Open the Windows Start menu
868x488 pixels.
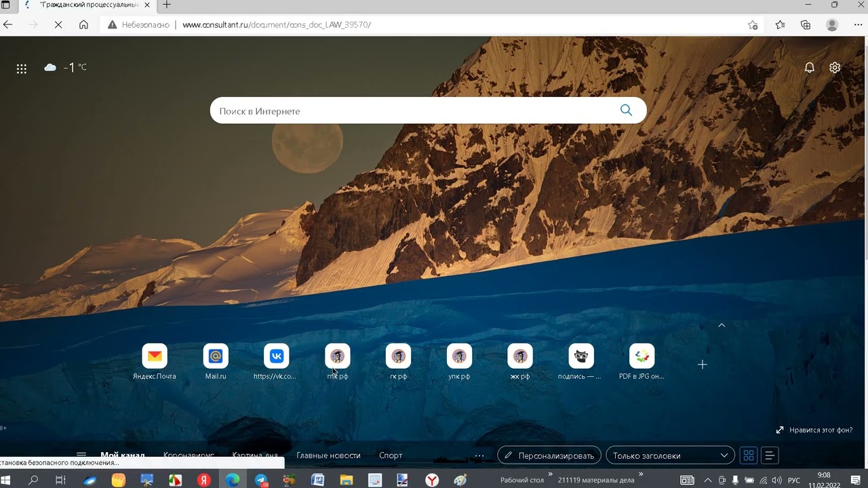[x=7, y=480]
